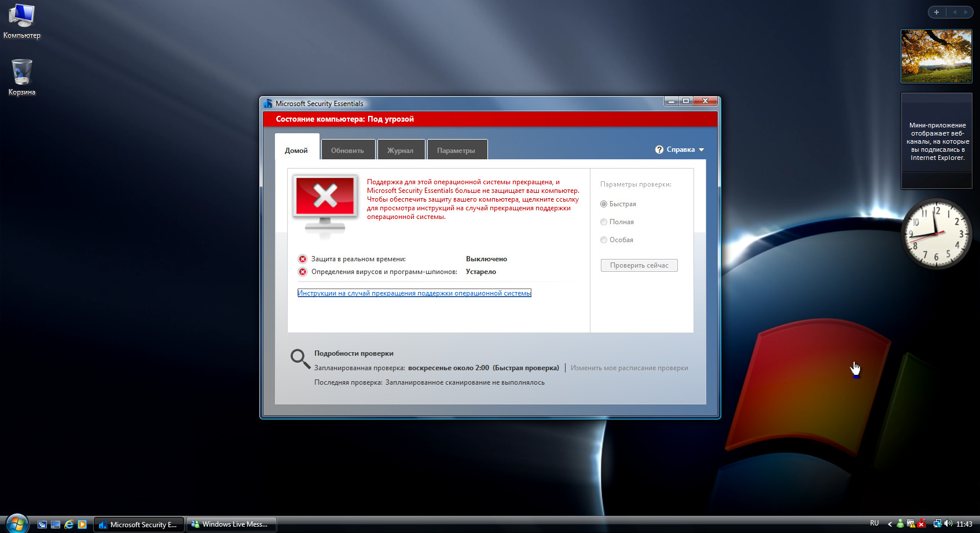Click the Проверить сейчас button

tap(639, 265)
